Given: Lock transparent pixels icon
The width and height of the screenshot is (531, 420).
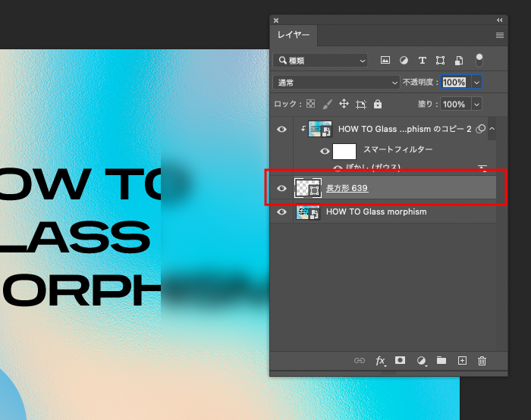Looking at the screenshot, I should (x=310, y=104).
